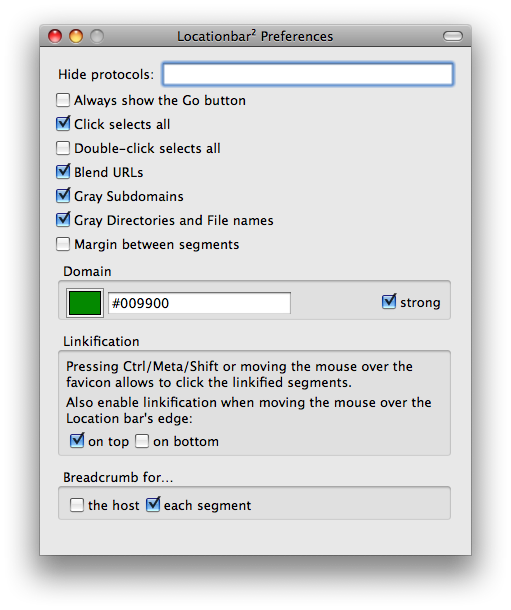Click the Locationbar² Preferences title text
This screenshot has height=610, width=511.
(x=255, y=36)
